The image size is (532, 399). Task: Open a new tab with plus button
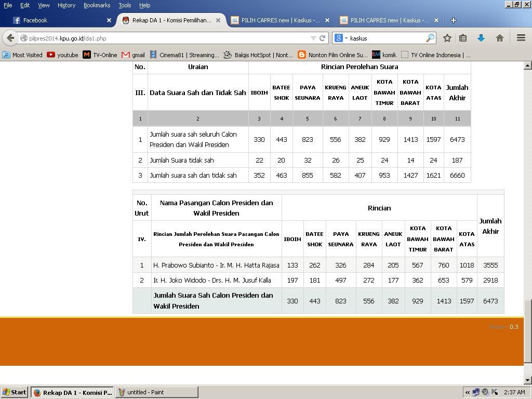[x=453, y=20]
